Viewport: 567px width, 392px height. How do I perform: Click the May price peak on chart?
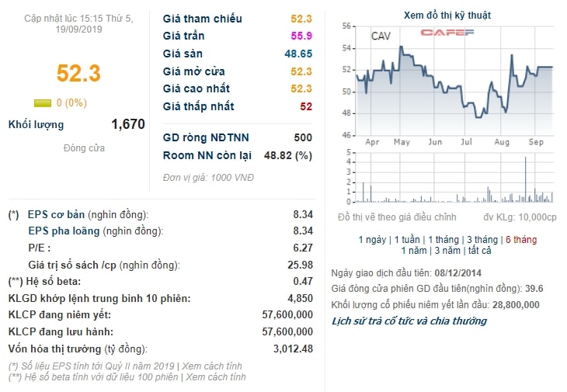click(401, 47)
